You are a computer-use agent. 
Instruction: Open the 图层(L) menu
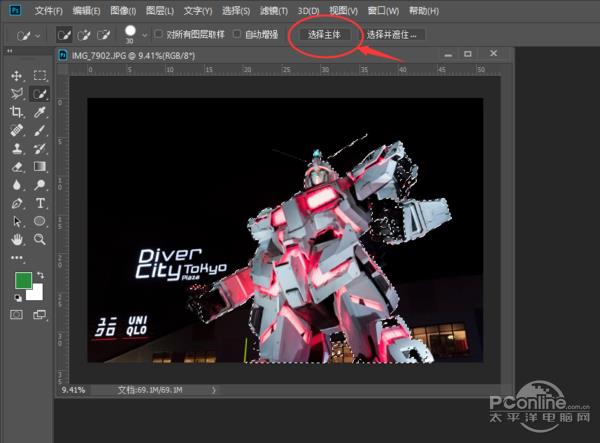tap(160, 11)
